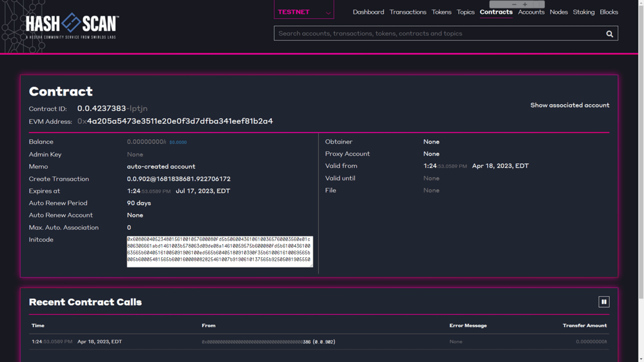This screenshot has height=362, width=644.
Task: Click the zoom out minus icon
Action: 514,4
